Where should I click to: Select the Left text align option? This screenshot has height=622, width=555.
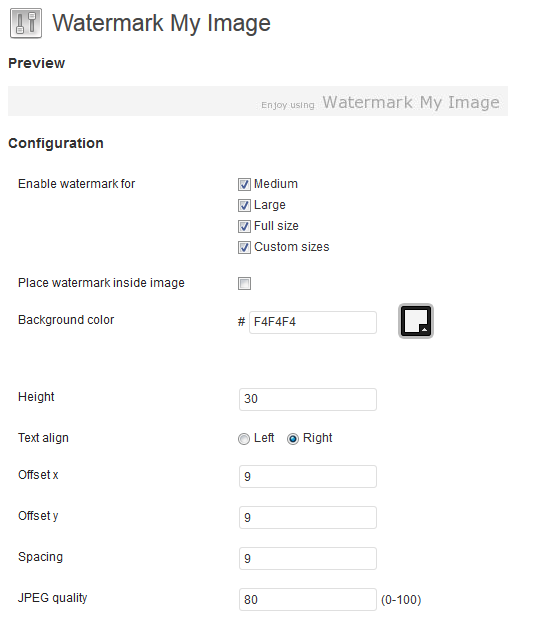(244, 438)
